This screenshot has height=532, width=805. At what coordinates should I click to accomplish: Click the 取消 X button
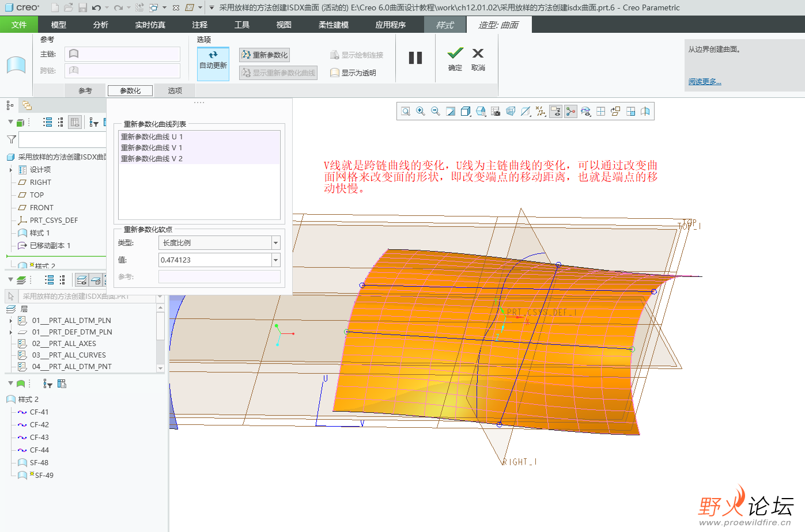[478, 59]
